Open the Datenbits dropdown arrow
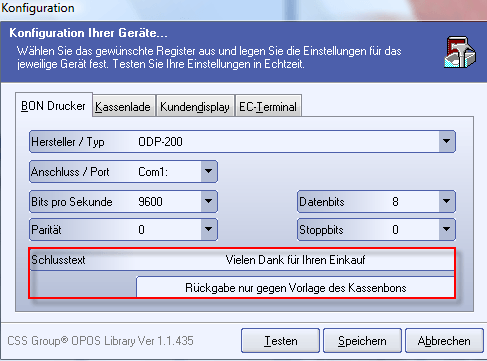 446,201
